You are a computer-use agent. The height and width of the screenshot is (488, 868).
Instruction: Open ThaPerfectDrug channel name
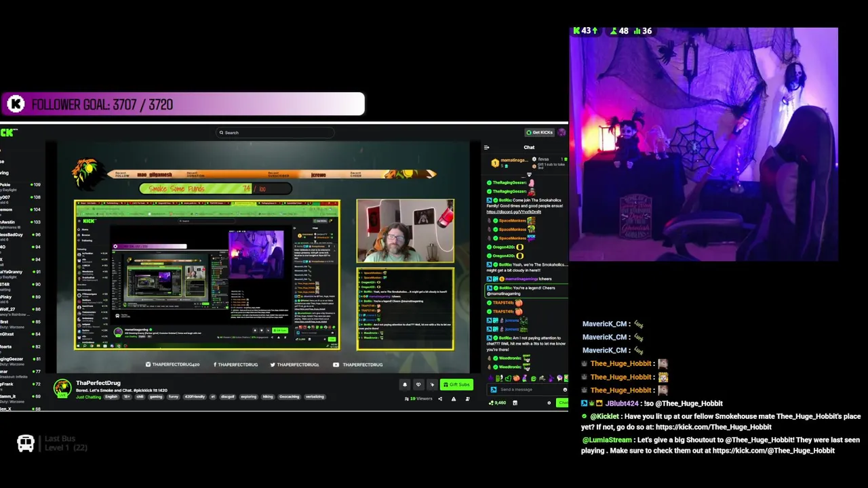tap(98, 383)
